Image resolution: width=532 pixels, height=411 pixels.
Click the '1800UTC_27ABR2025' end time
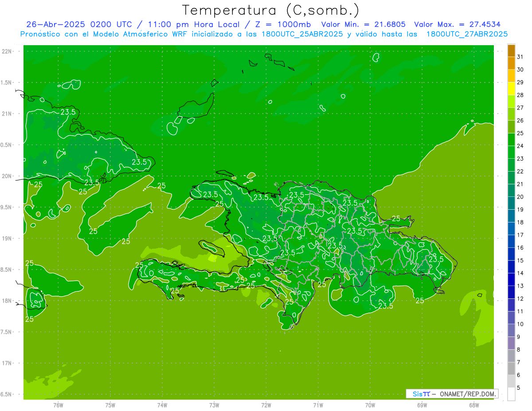tap(467, 34)
